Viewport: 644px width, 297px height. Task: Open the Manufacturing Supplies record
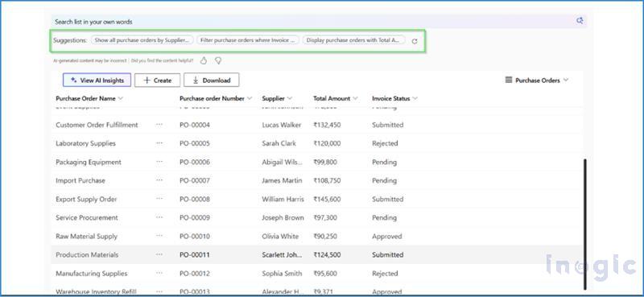click(92, 273)
